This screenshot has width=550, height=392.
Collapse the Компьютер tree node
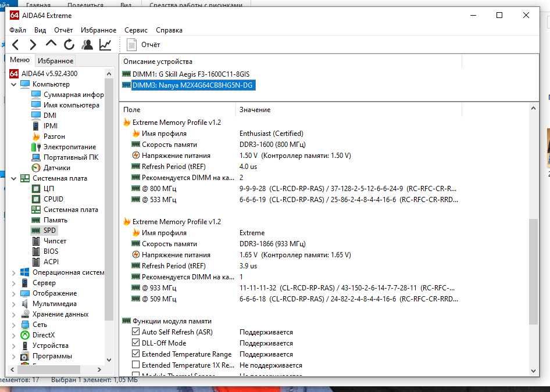[14, 84]
